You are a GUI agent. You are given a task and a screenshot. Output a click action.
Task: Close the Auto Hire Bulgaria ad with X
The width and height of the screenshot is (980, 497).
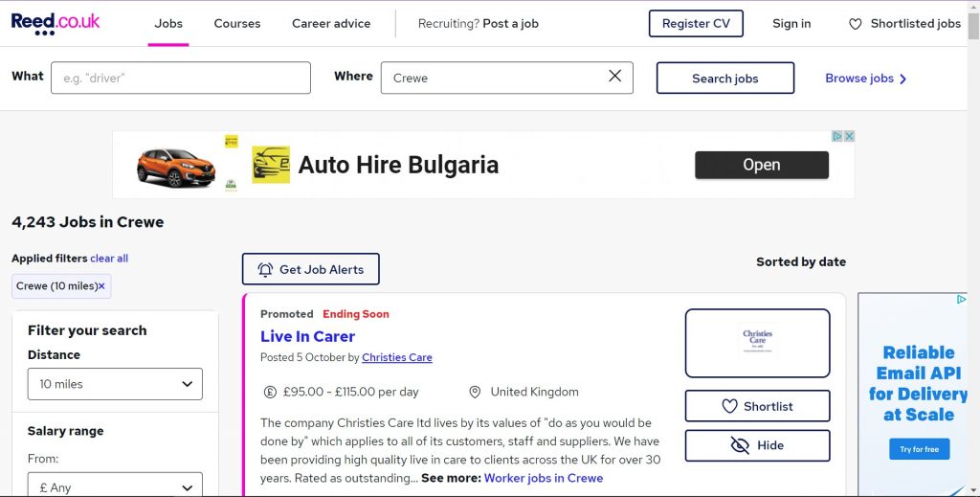[849, 136]
